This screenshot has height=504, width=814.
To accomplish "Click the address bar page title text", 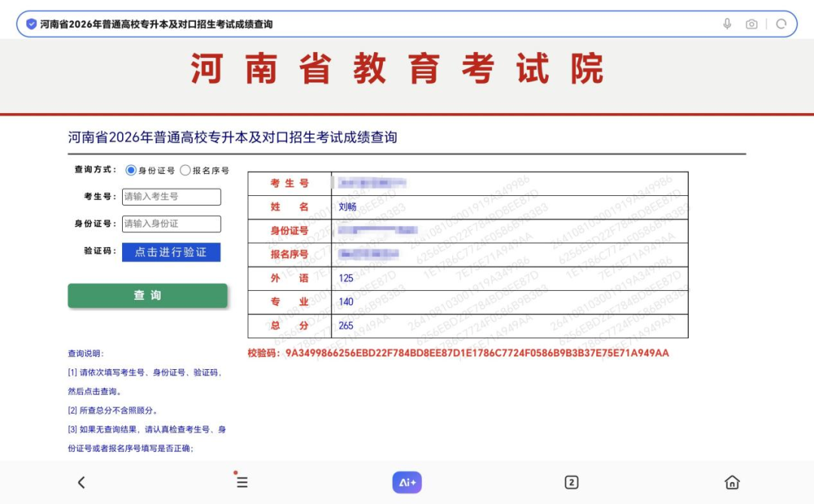I will click(x=157, y=24).
